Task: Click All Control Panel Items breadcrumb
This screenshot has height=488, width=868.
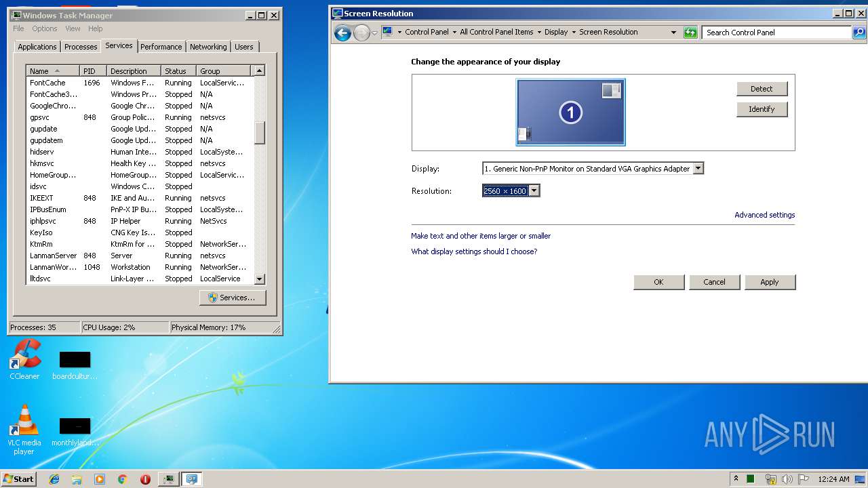Action: click(x=496, y=32)
